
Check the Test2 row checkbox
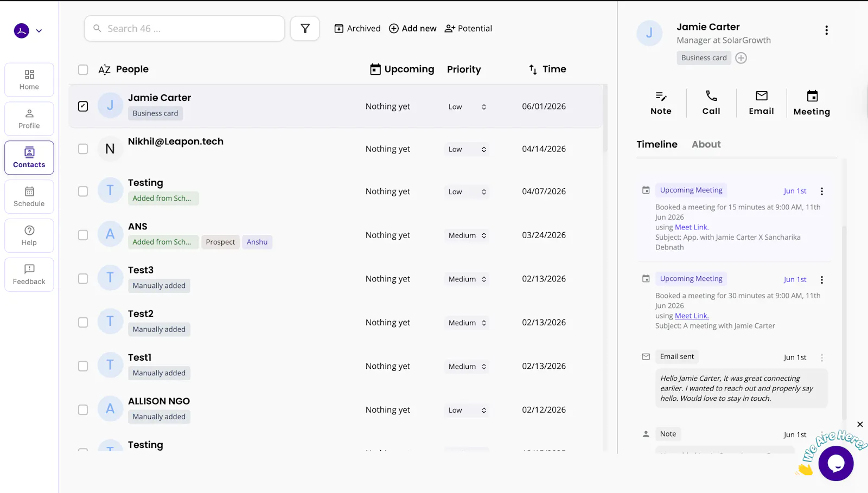pyautogui.click(x=83, y=322)
